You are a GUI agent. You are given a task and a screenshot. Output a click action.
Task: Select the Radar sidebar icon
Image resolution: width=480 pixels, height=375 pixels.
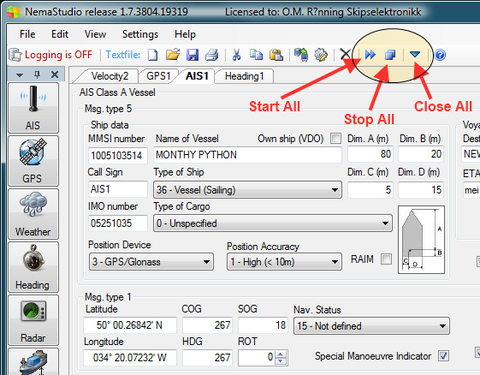tap(33, 320)
